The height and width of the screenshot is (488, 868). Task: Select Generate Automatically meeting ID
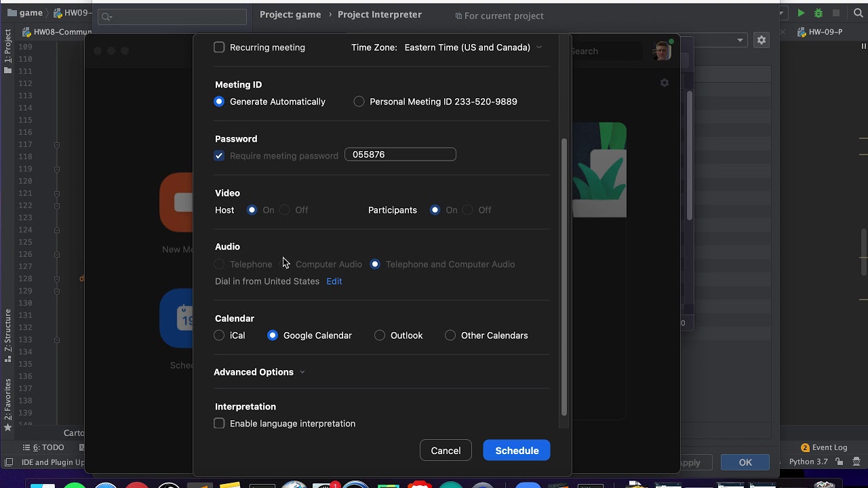pos(219,102)
